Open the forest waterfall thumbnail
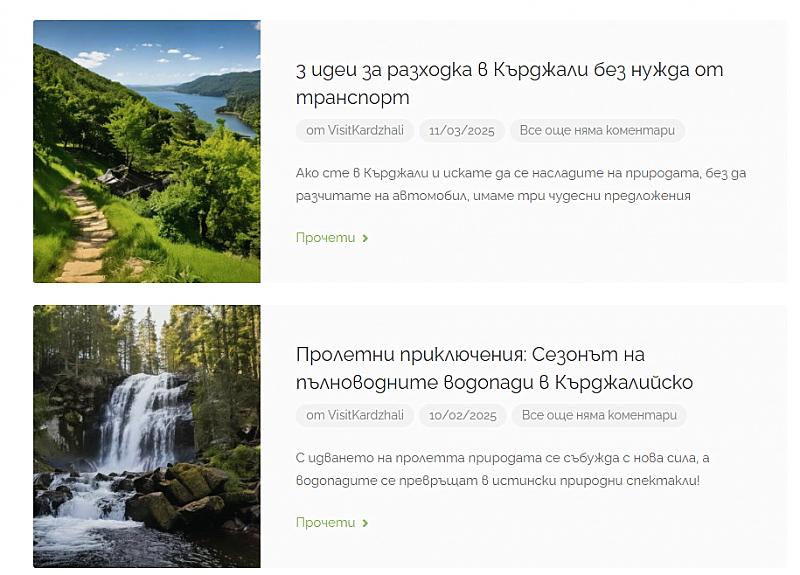The height and width of the screenshot is (575, 800). tap(147, 436)
